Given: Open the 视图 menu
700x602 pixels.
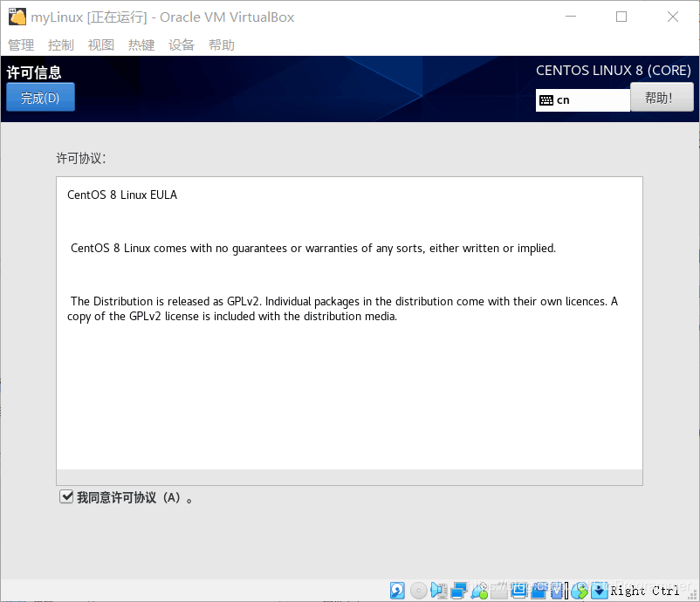Looking at the screenshot, I should coord(101,44).
